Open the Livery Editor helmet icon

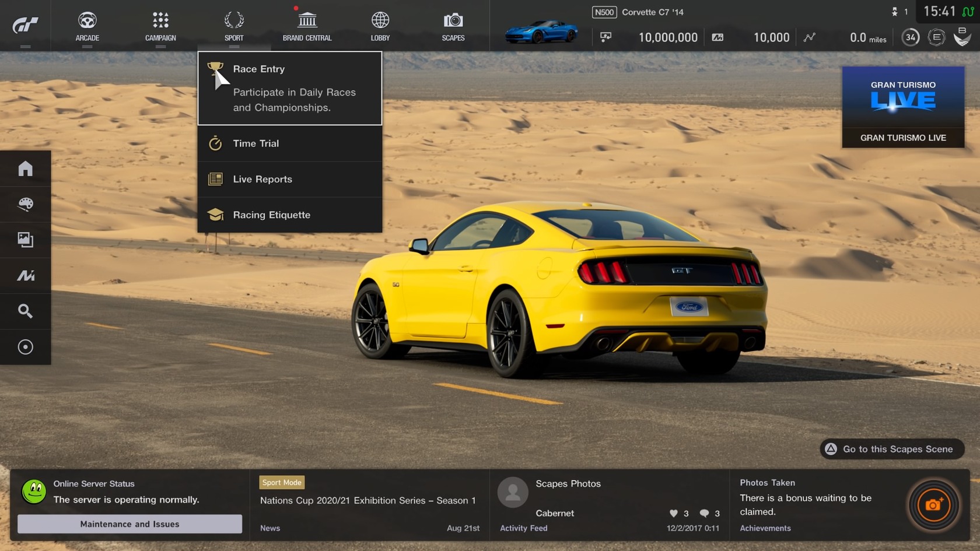click(25, 204)
